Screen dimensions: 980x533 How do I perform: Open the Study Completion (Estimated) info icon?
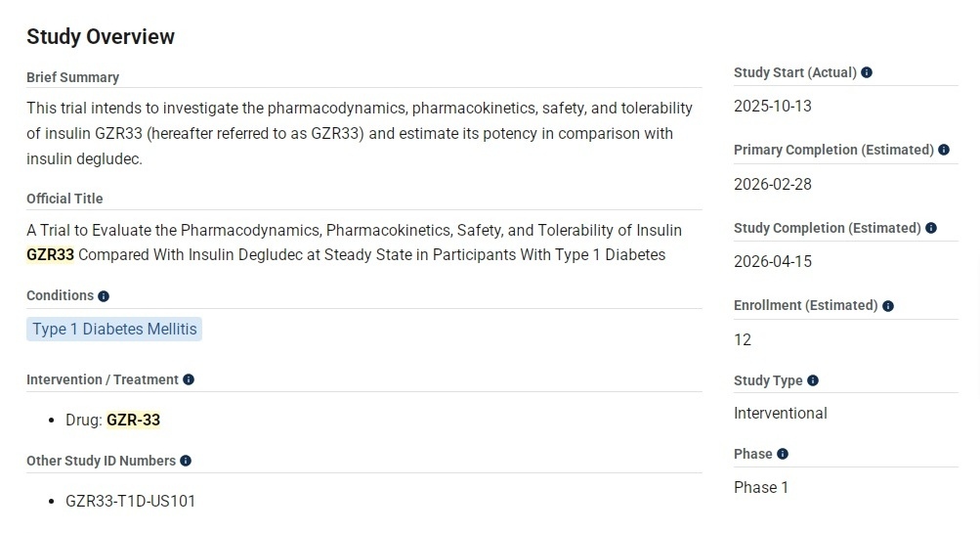[x=931, y=228]
